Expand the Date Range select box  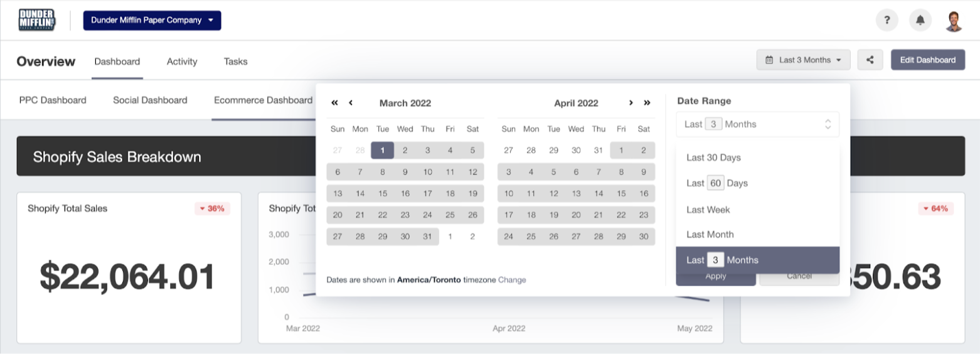[757, 124]
